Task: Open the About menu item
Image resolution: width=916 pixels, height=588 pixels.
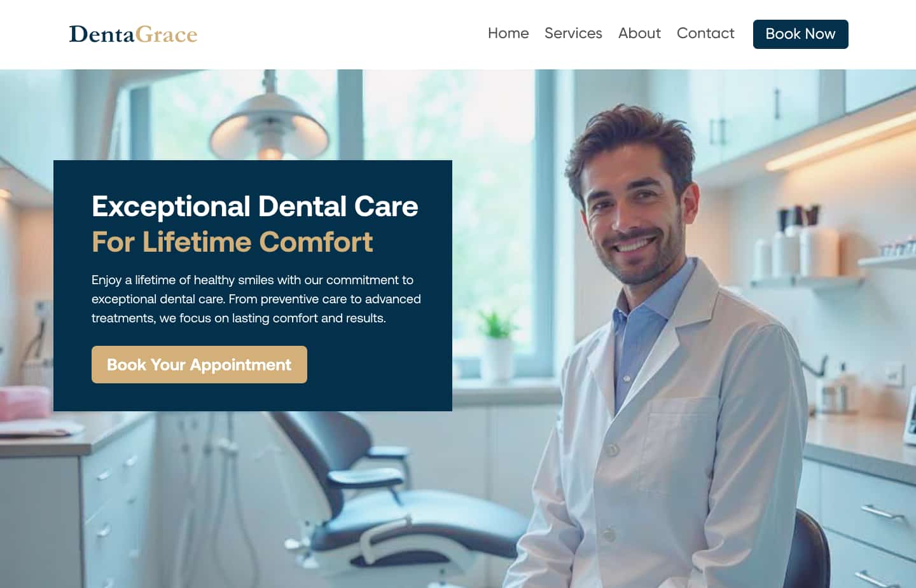Action: (639, 33)
